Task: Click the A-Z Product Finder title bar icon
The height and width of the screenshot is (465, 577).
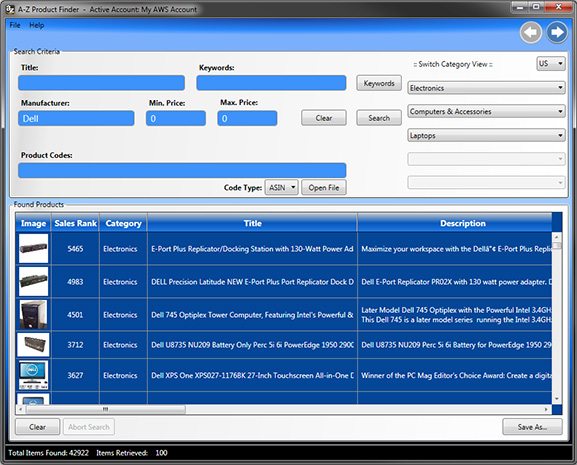Action: pyautogui.click(x=10, y=9)
